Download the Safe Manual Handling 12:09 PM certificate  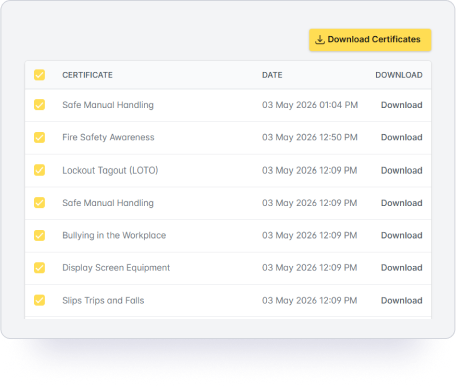click(x=402, y=203)
